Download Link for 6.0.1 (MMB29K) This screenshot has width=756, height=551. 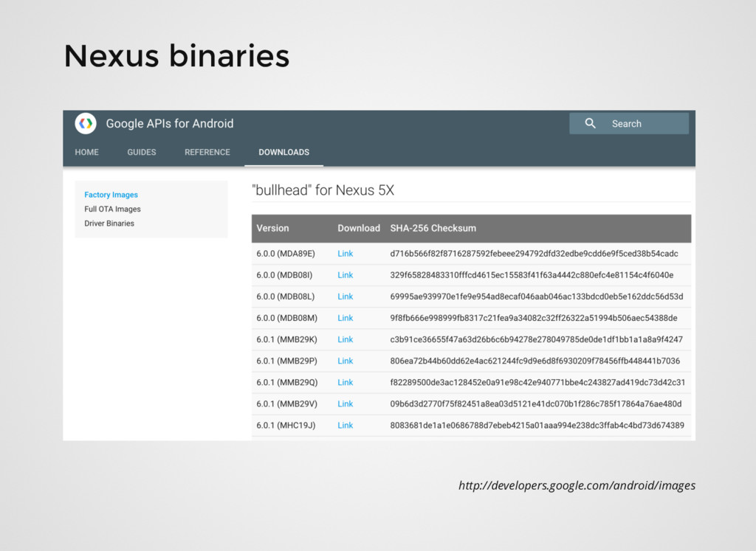(346, 339)
